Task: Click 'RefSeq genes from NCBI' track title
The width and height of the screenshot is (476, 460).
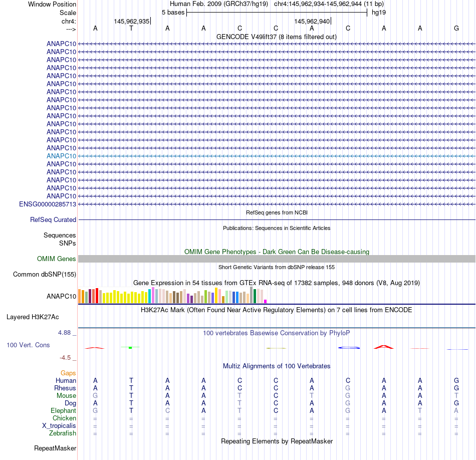Action: 277,213
